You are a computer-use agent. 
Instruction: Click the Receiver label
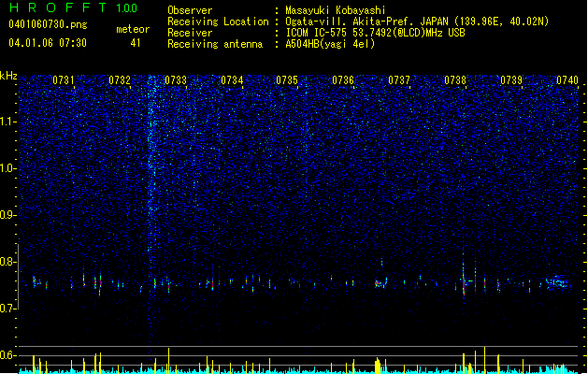point(190,33)
